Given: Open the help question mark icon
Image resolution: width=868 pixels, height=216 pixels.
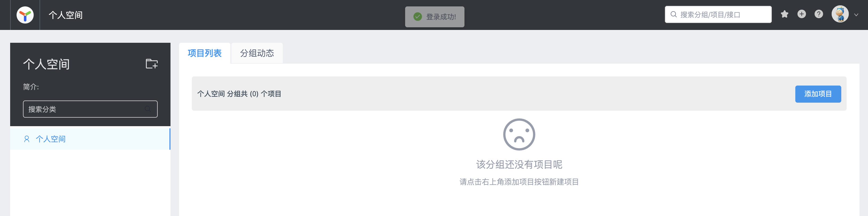Looking at the screenshot, I should tap(819, 14).
